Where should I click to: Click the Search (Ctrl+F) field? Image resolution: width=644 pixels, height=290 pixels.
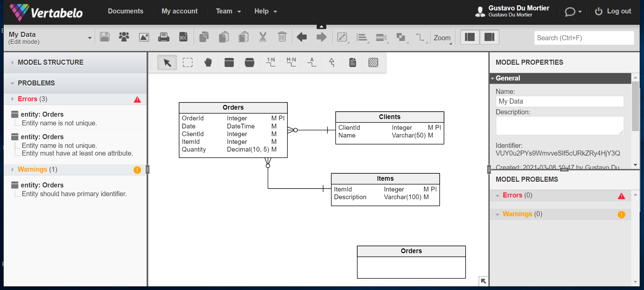(x=584, y=38)
